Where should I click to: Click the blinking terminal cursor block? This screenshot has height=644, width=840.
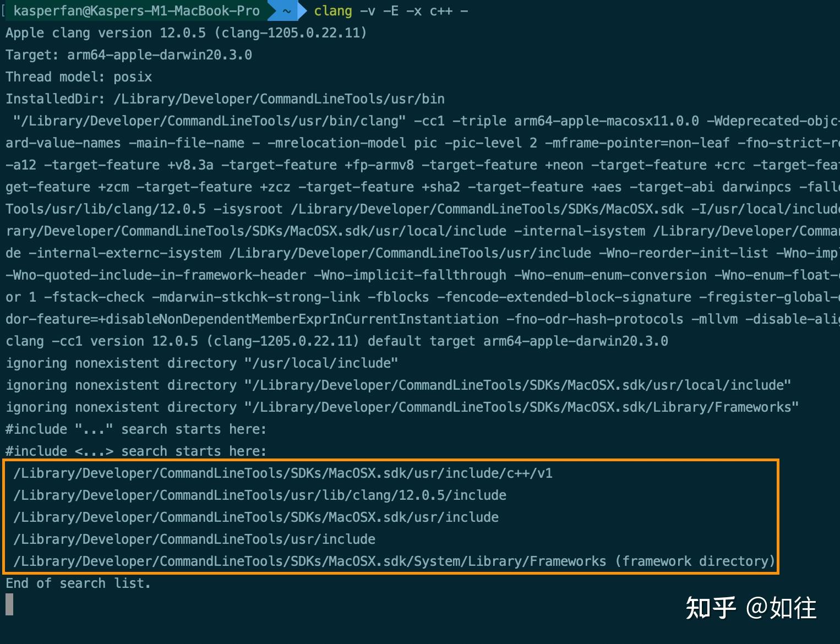pyautogui.click(x=8, y=604)
